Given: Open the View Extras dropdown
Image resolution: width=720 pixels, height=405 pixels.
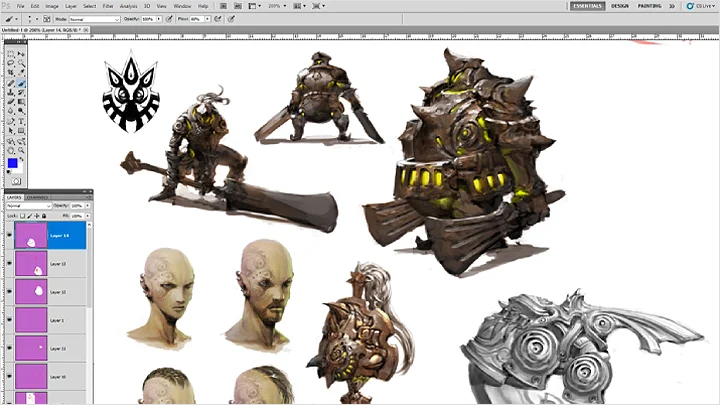Looking at the screenshot, I should point(254,6).
